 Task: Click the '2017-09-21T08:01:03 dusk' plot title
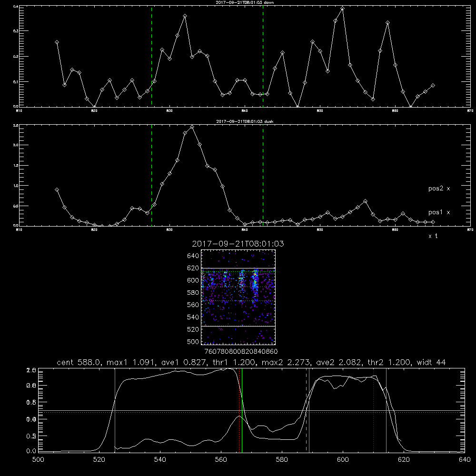coord(245,121)
